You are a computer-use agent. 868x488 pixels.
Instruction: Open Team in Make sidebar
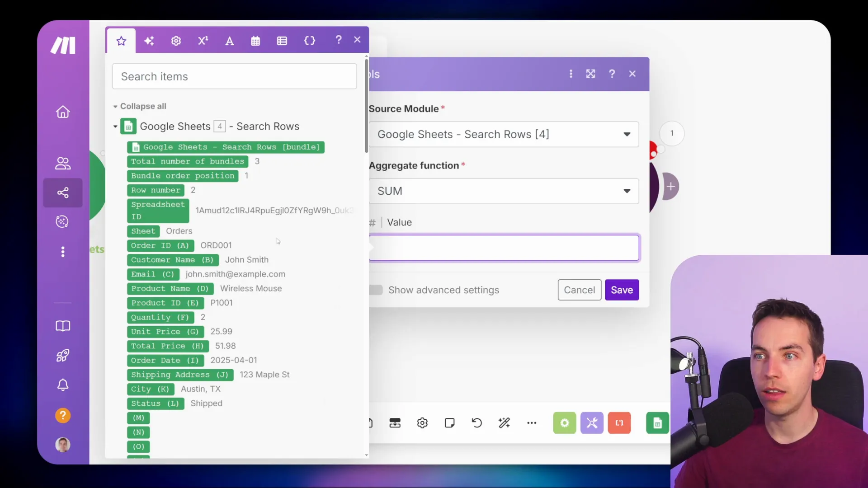pyautogui.click(x=63, y=163)
